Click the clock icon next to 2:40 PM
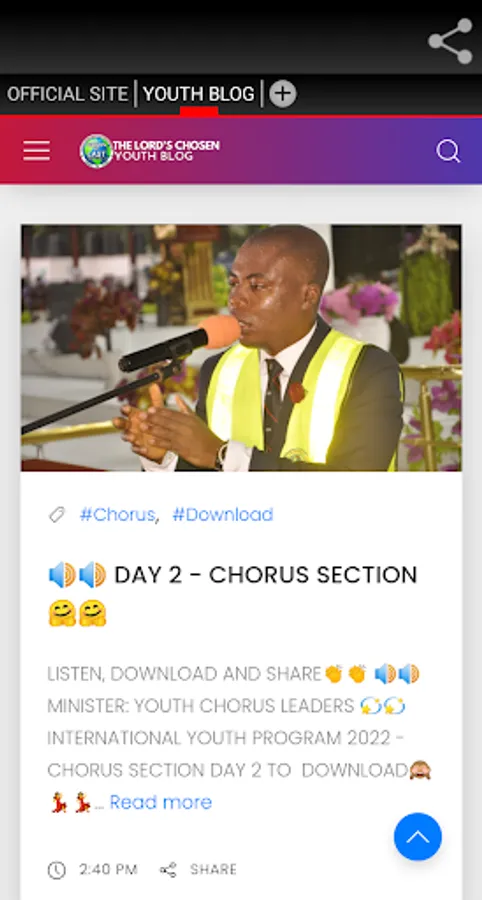Viewport: 482px width, 900px height. pos(56,870)
